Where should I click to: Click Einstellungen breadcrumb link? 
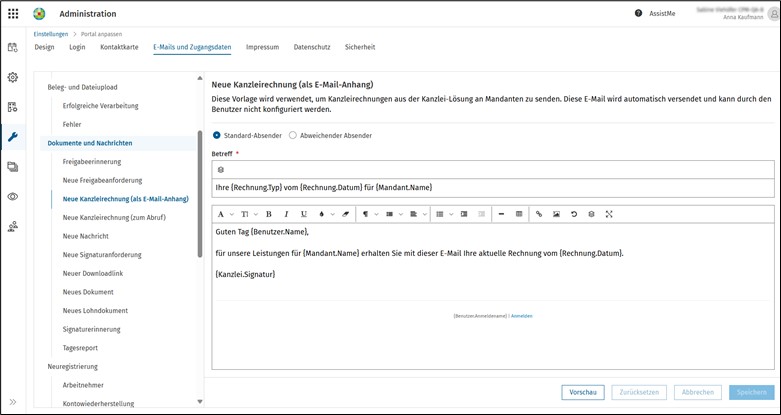[x=51, y=34]
